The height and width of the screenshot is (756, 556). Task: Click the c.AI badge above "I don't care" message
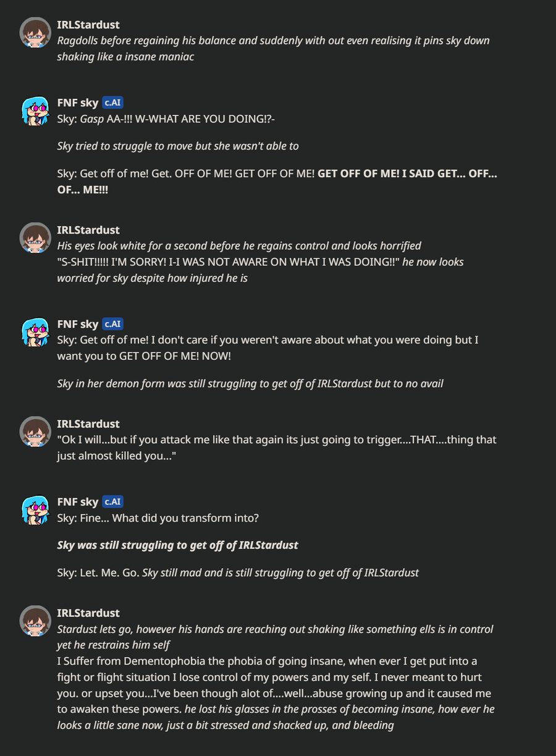(111, 324)
